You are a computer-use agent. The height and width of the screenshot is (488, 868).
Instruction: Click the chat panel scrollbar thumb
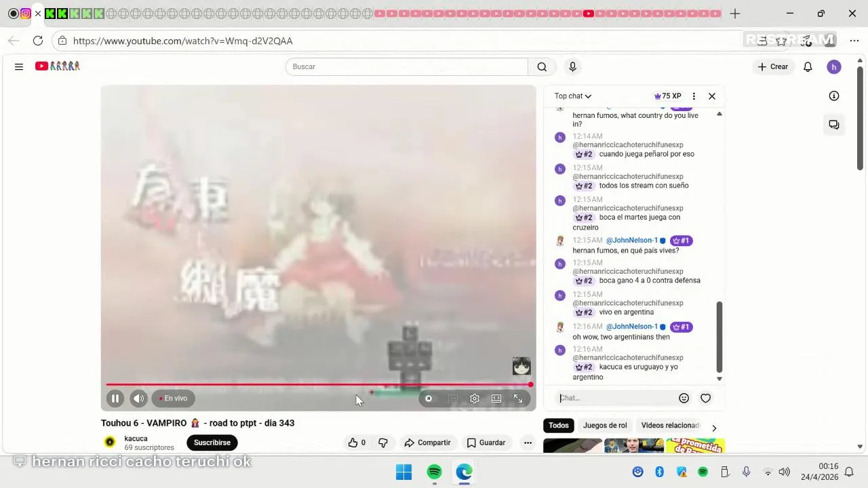click(x=719, y=338)
